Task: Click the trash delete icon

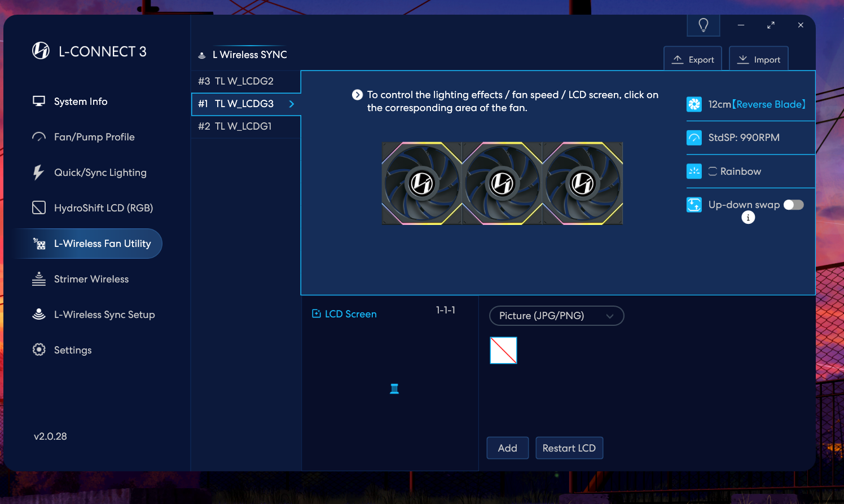Action: (394, 388)
